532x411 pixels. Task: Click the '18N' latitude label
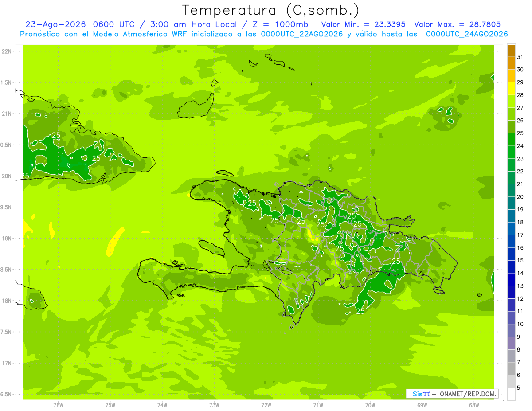(x=6, y=301)
